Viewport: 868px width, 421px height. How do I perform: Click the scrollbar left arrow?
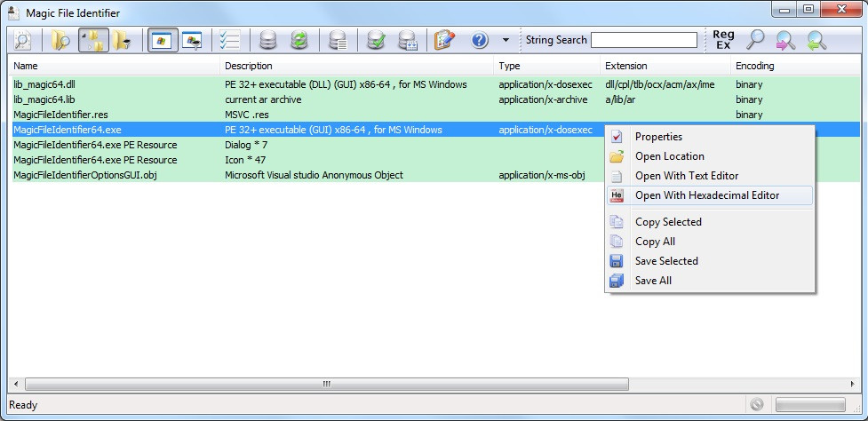[15, 384]
